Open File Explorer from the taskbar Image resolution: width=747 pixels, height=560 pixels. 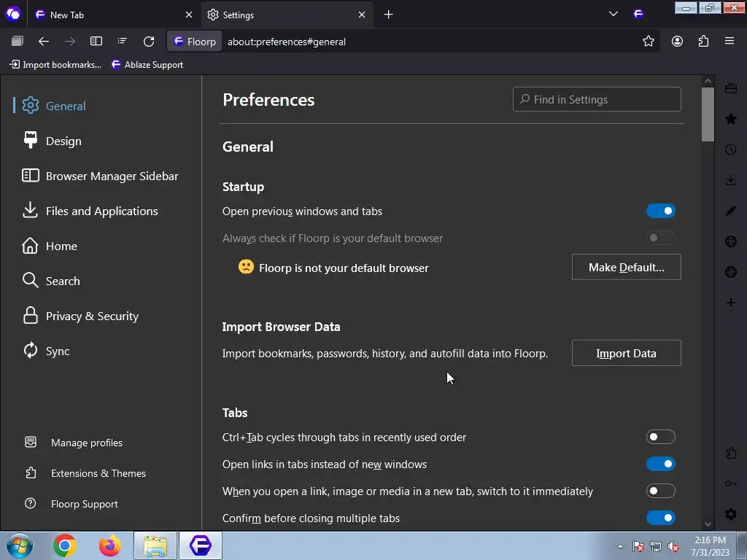155,545
